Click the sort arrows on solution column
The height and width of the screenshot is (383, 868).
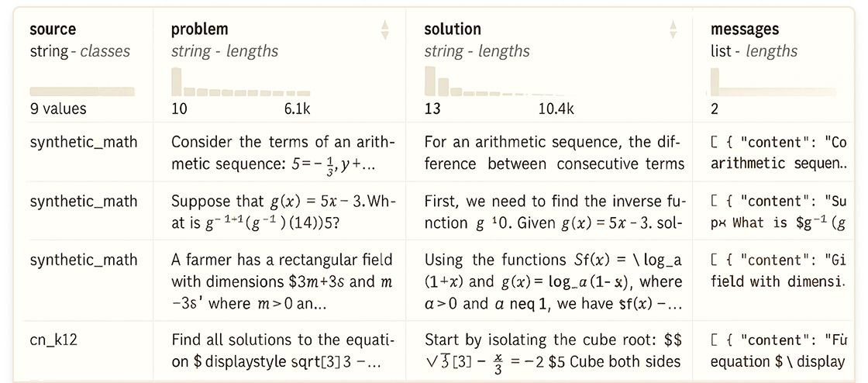(673, 30)
